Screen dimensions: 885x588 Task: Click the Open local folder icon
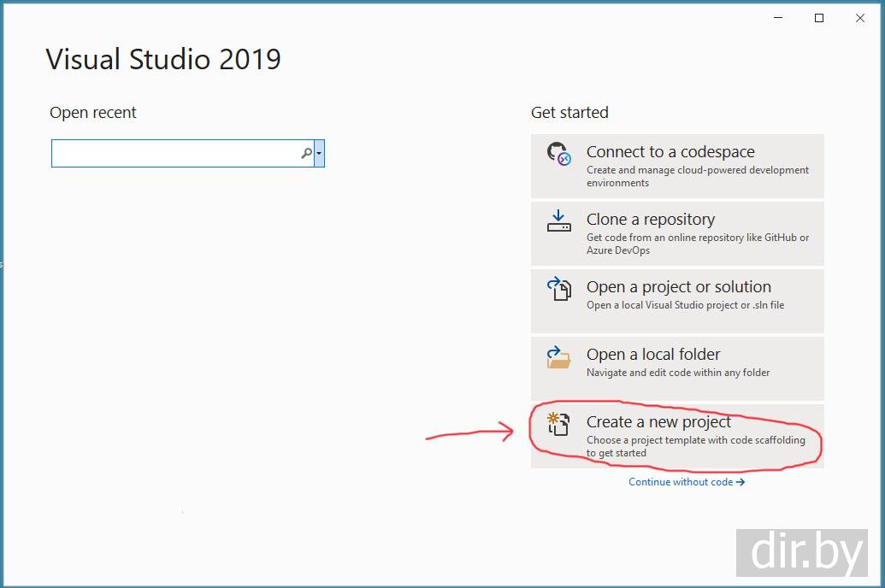[x=558, y=356]
